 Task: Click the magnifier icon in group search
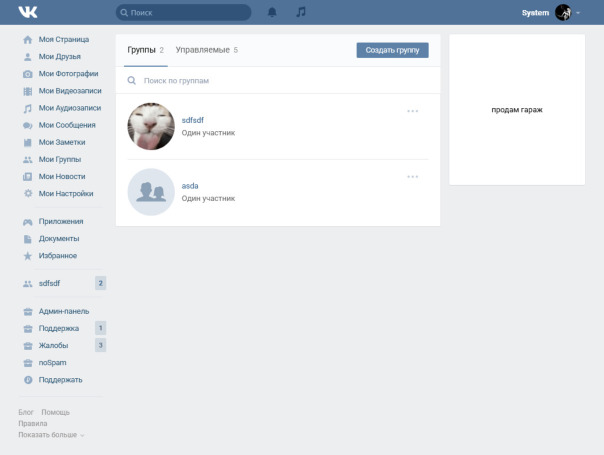pyautogui.click(x=132, y=81)
